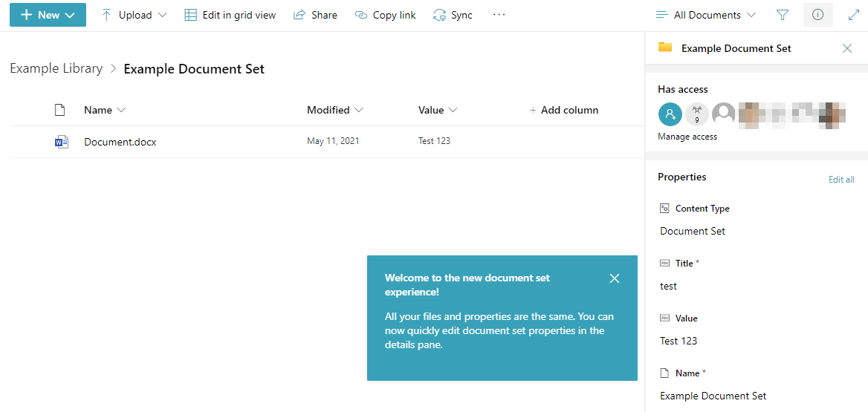Close the Example Document Set details pane
The height and width of the screenshot is (412, 868).
846,48
